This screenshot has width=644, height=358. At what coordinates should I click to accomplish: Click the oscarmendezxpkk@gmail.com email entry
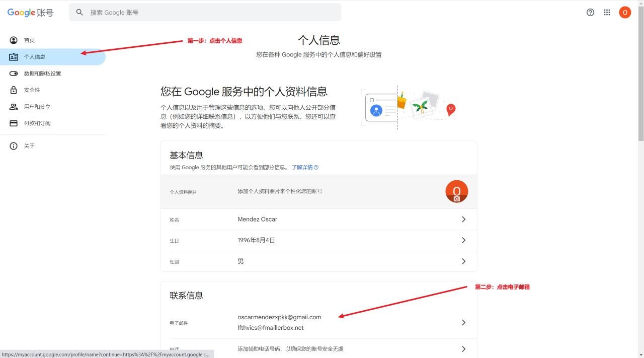coord(279,317)
